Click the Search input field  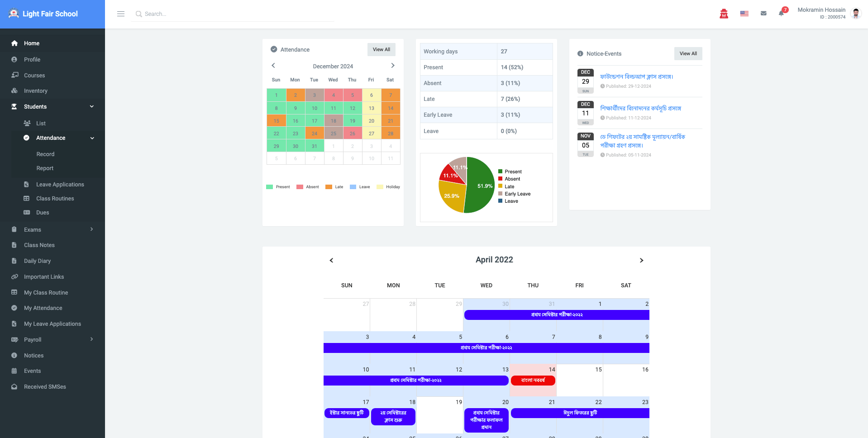235,14
